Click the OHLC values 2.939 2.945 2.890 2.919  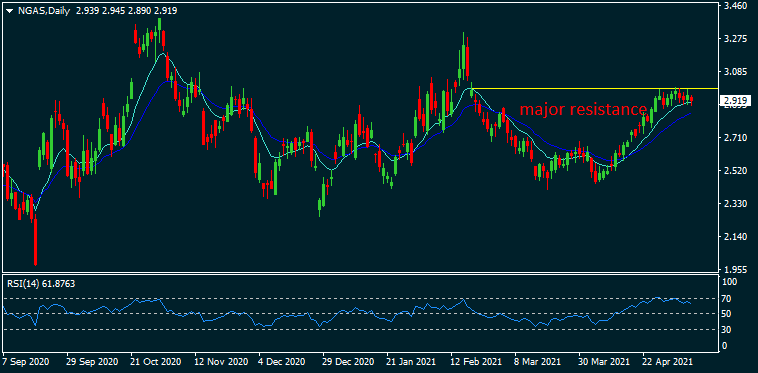coord(127,10)
